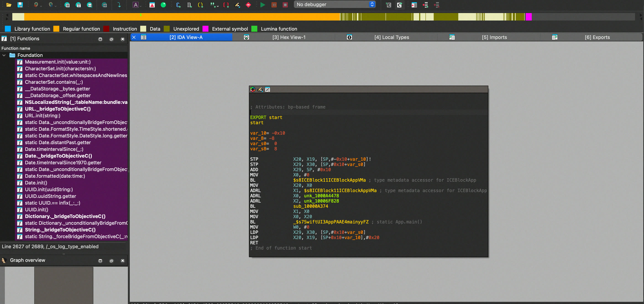
Task: Click the breakpoint list toolbar icon
Action: point(414,5)
